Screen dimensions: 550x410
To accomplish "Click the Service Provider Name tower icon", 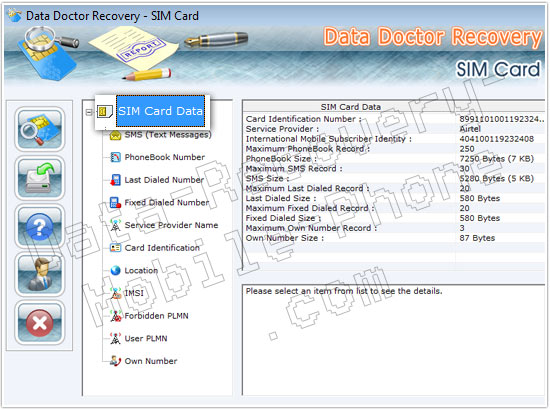I will 115,225.
